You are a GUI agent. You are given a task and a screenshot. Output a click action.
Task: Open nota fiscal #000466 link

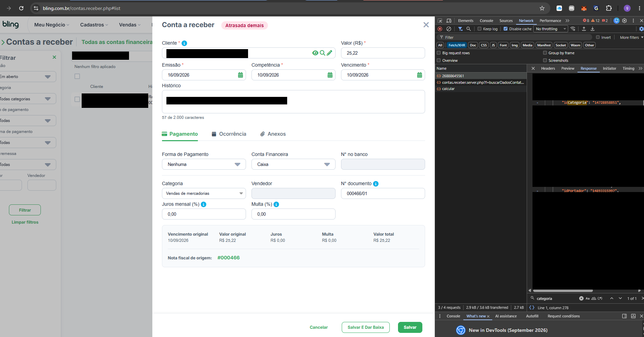coord(229,258)
